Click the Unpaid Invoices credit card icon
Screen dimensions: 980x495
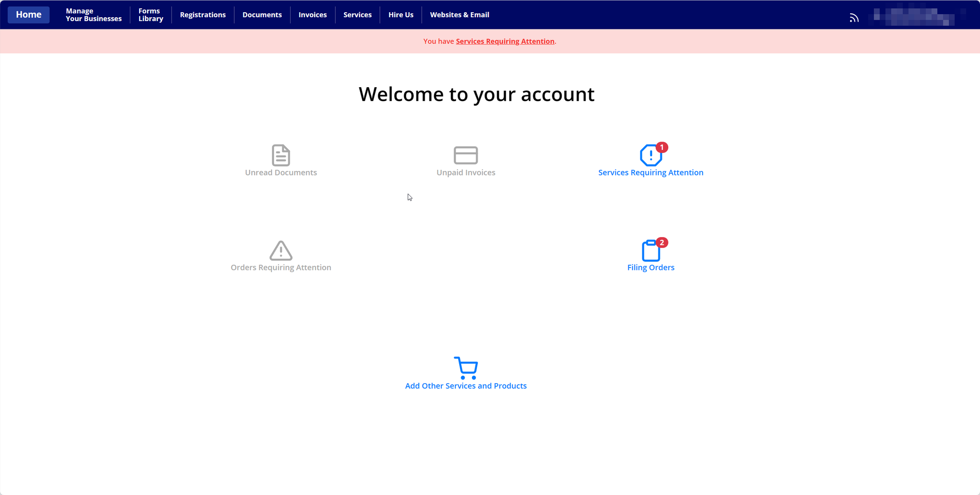tap(465, 155)
